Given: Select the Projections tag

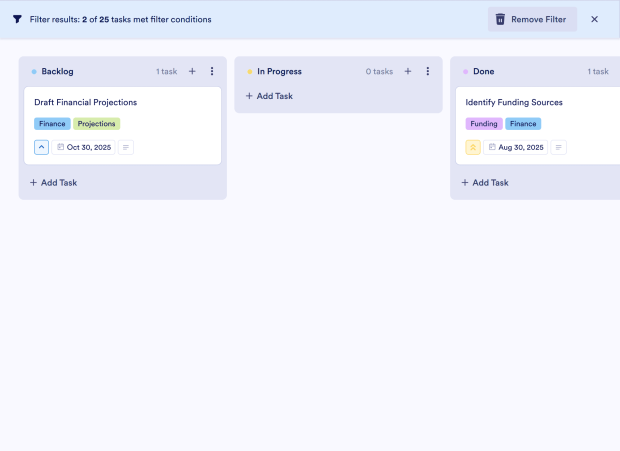Looking at the screenshot, I should 97,124.
